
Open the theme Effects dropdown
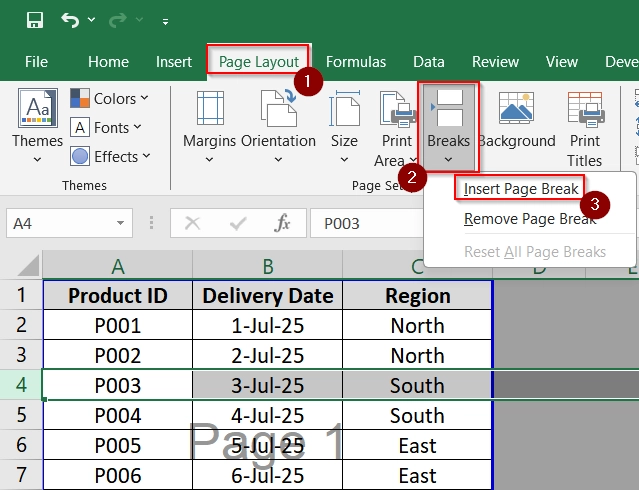110,157
